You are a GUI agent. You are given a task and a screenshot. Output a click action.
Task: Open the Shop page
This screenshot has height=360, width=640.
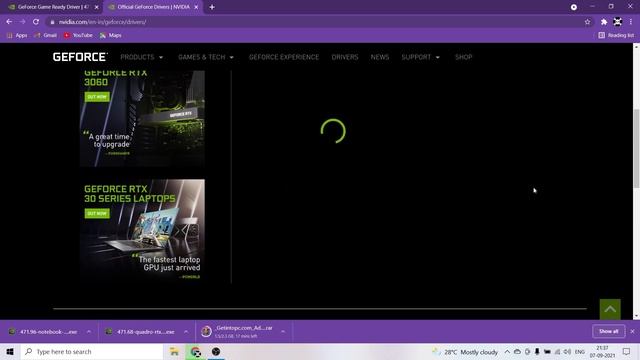point(464,57)
